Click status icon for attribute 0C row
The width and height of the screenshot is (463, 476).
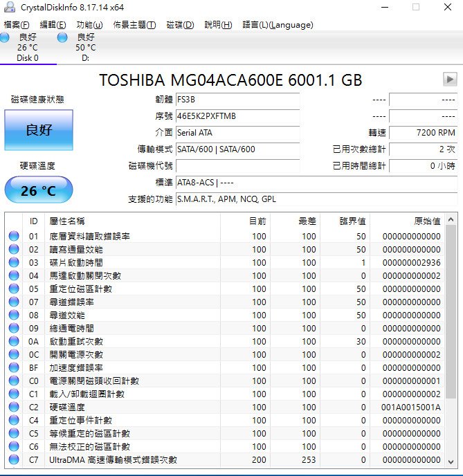pyautogui.click(x=14, y=354)
